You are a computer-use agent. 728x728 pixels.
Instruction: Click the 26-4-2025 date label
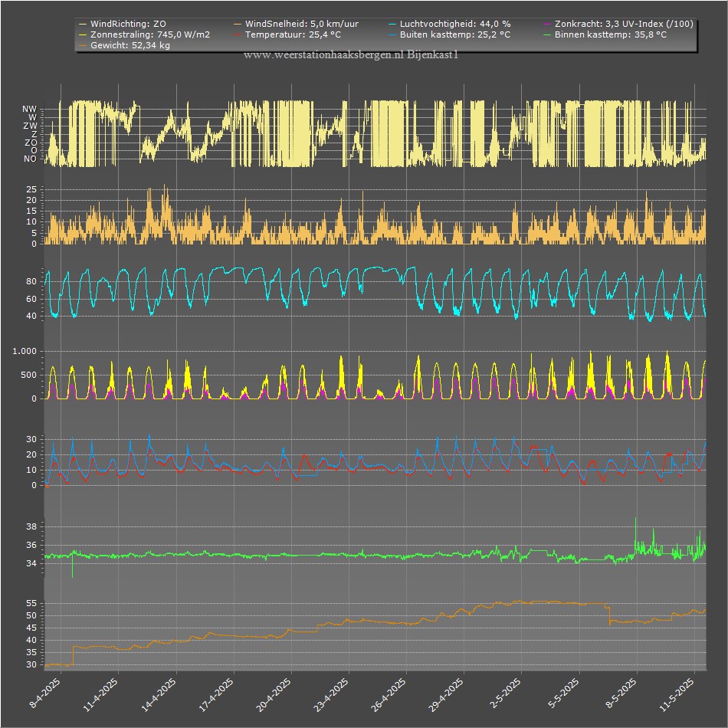[389, 694]
